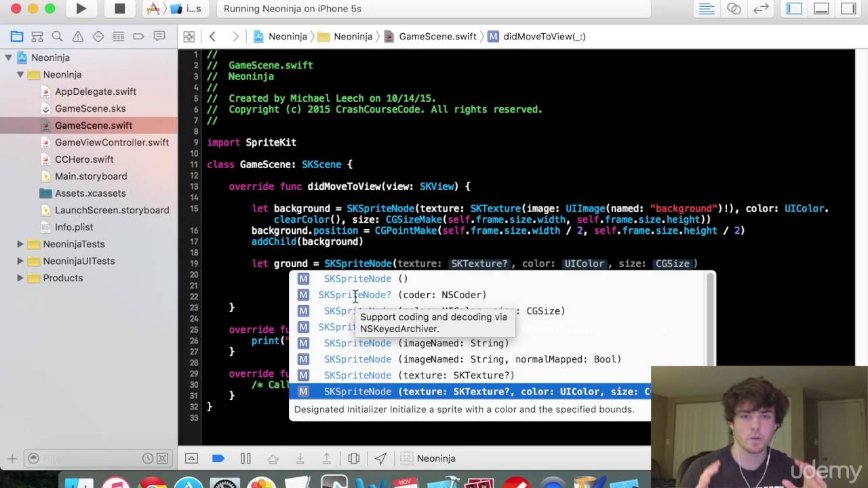This screenshot has width=868, height=488.
Task: Switch to the debug navigator
Action: (x=119, y=37)
